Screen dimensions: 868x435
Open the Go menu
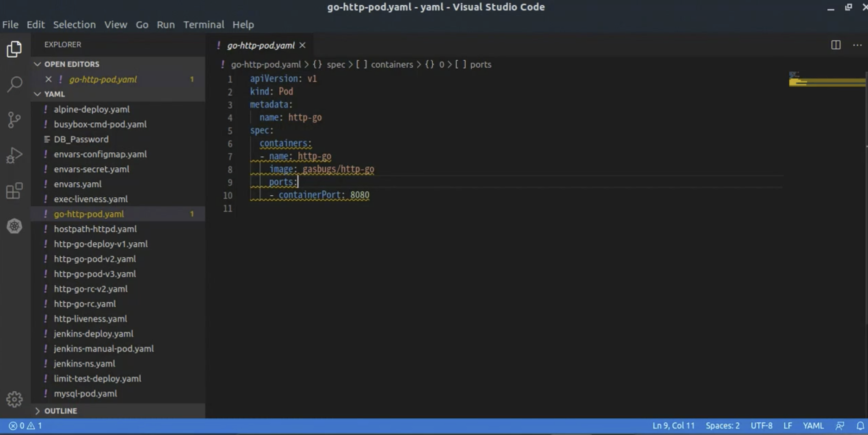tap(142, 25)
